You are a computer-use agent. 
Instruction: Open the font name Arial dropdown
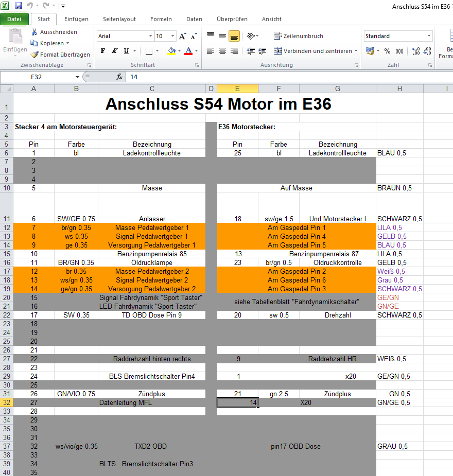tap(150, 37)
